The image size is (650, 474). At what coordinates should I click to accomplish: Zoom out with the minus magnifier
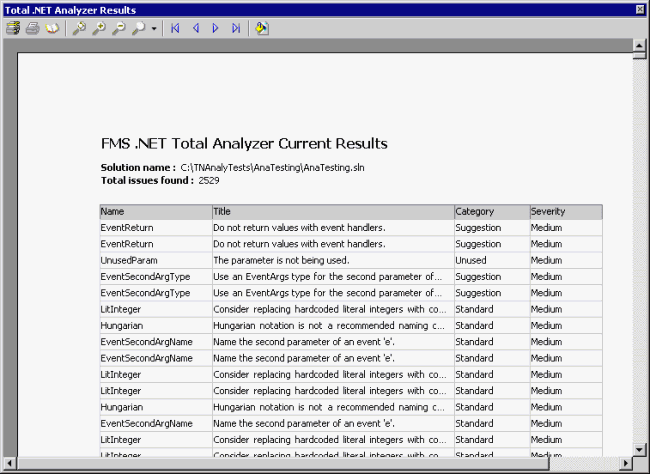(119, 28)
